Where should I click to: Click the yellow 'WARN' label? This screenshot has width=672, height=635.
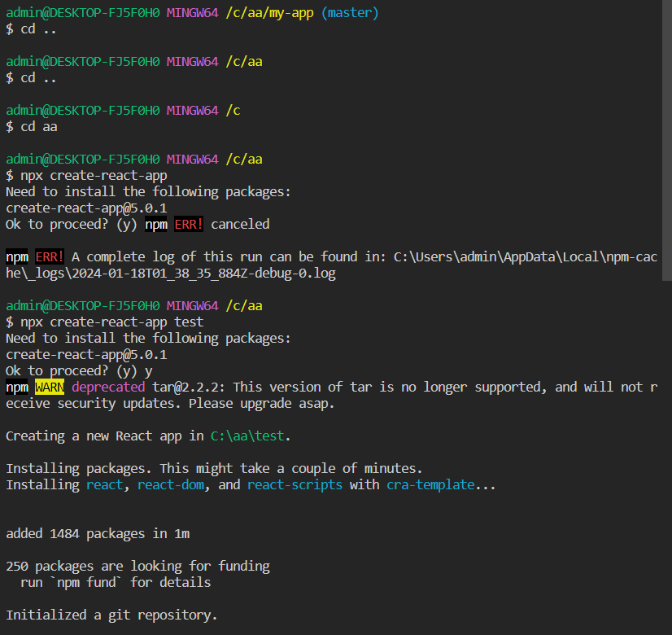(x=50, y=388)
